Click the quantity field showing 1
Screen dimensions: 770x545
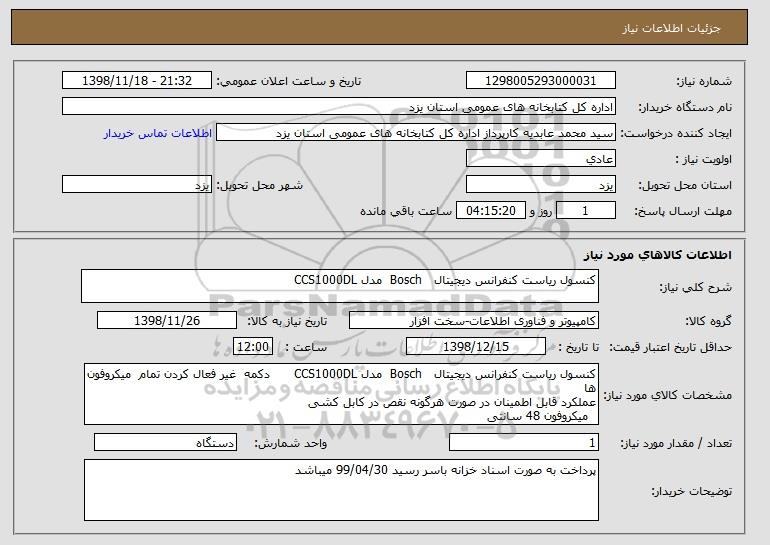(524, 442)
